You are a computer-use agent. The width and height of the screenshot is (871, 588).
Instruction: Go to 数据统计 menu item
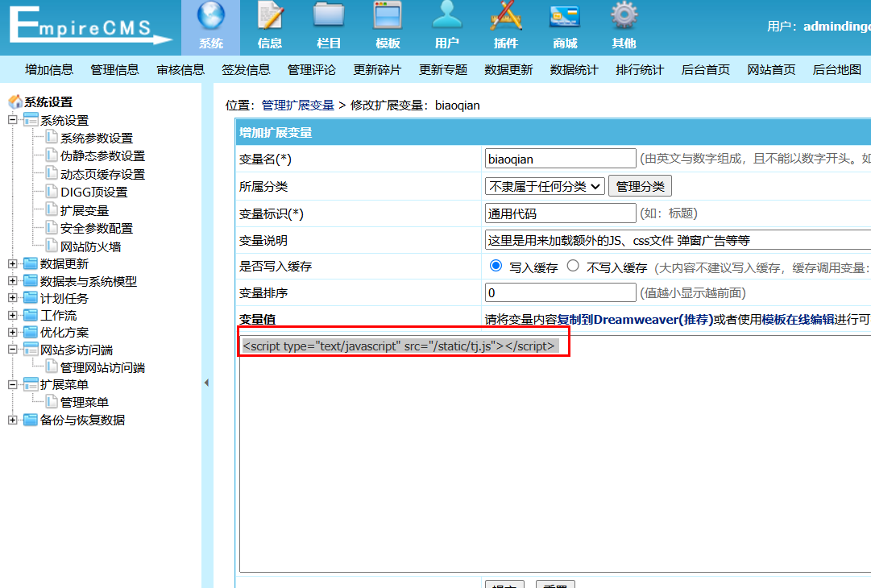point(574,69)
